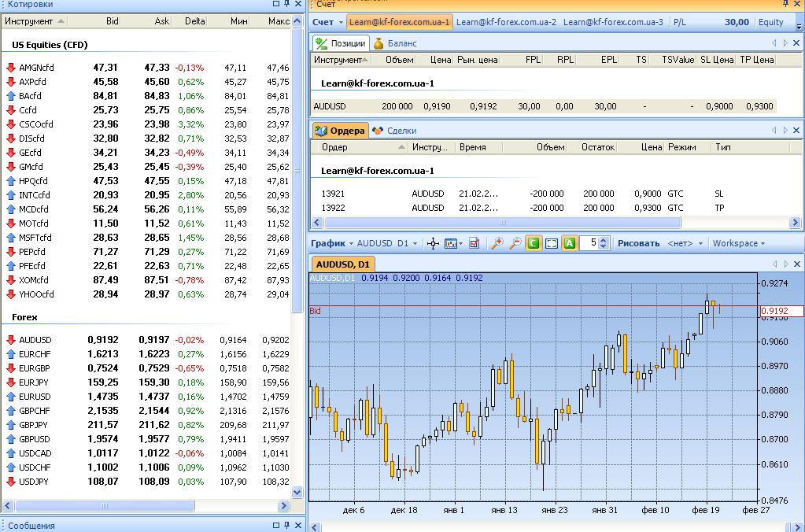This screenshot has width=805, height=532.
Task: Click the orders scrollbar right arrow
Action: 796,223
